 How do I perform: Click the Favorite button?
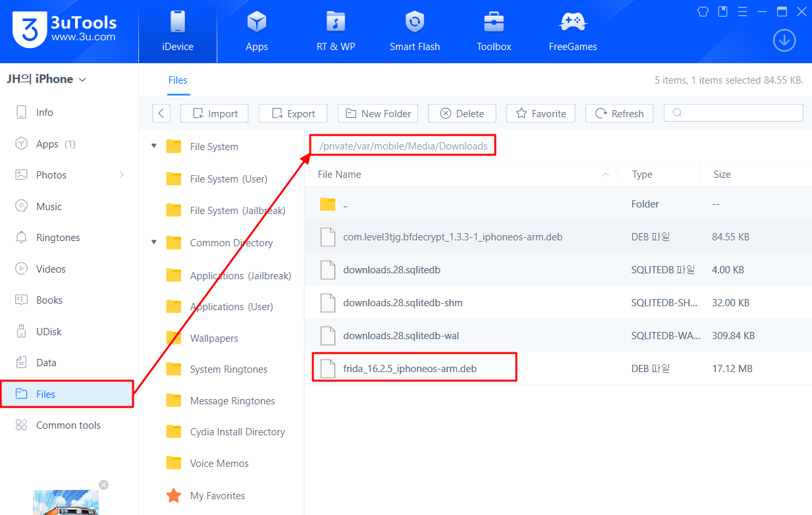click(541, 113)
